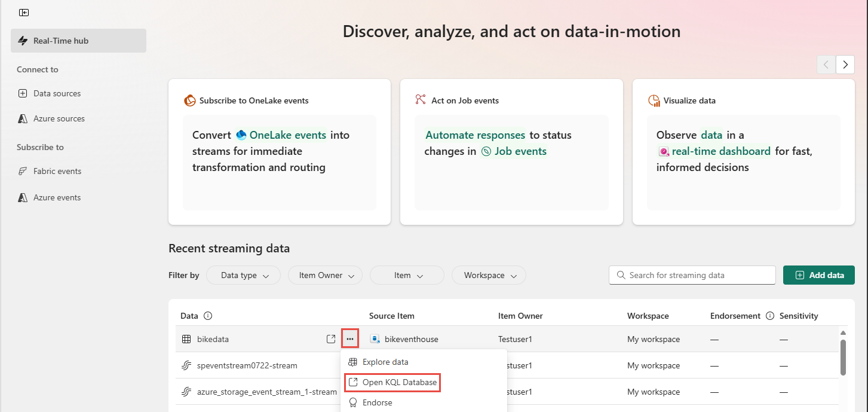Open the Item Owner filter
868x412 pixels.
(325, 275)
